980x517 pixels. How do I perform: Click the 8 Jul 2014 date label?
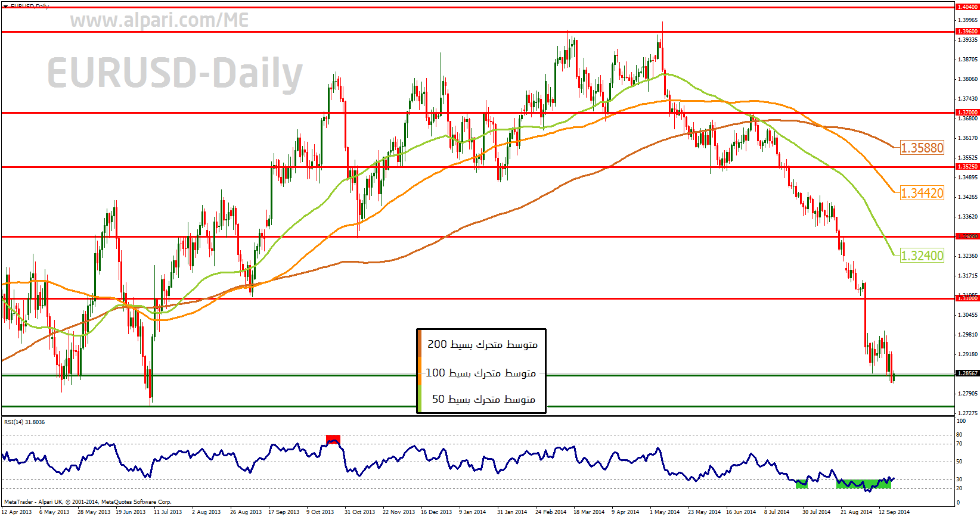[x=777, y=512]
